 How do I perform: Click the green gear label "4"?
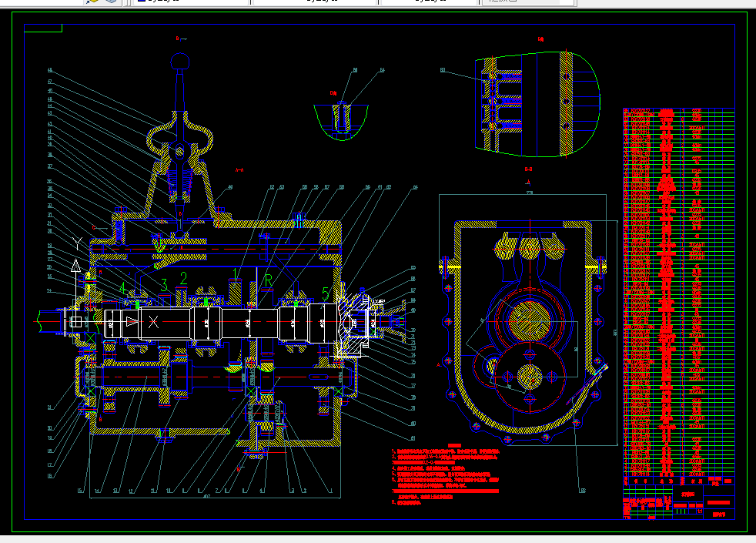pyautogui.click(x=123, y=288)
